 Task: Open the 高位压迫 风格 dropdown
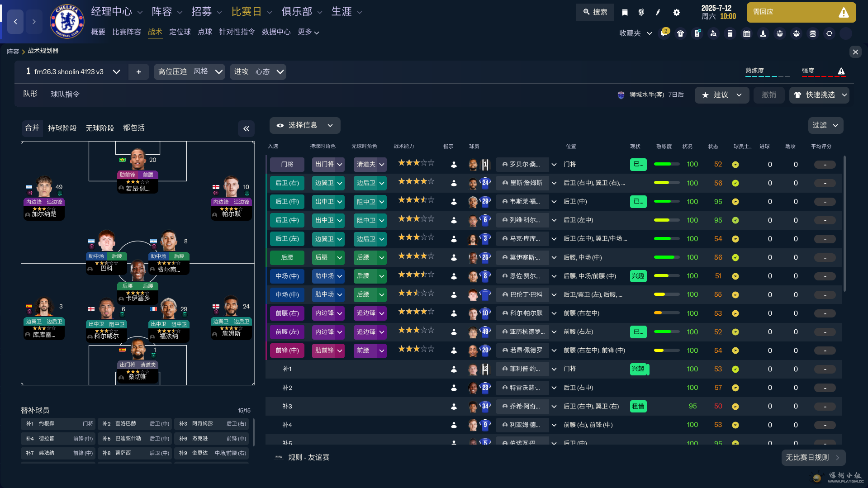(x=189, y=71)
